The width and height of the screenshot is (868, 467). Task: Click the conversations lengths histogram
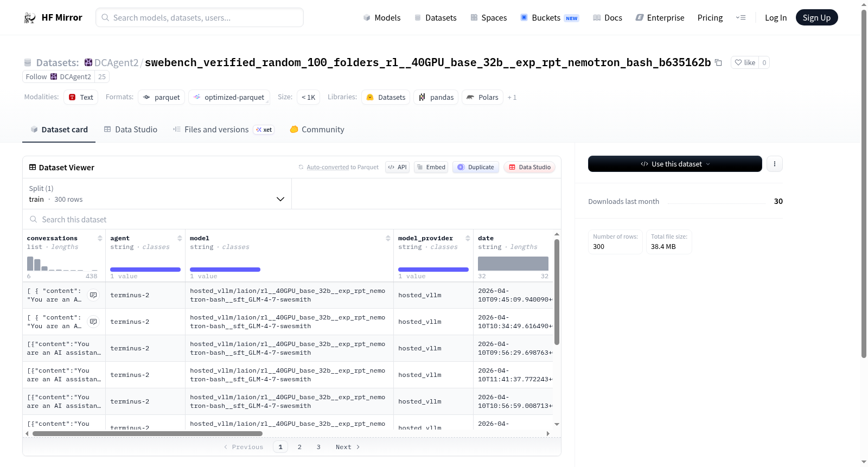(62, 264)
